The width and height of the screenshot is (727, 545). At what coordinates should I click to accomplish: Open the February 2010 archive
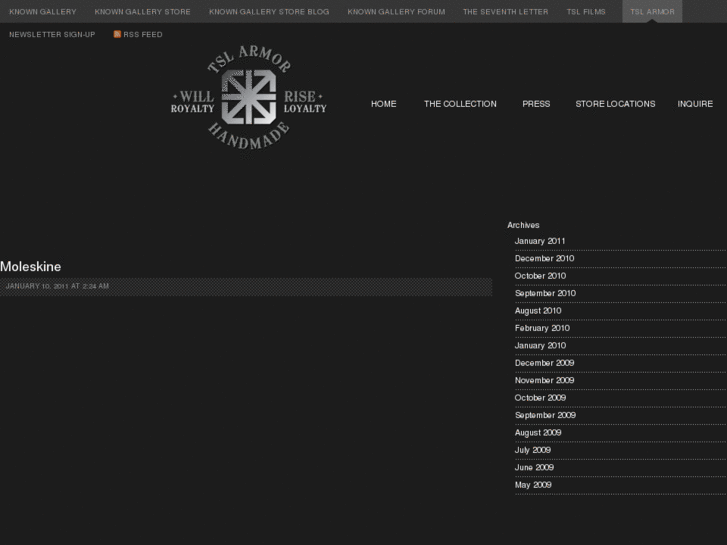542,328
